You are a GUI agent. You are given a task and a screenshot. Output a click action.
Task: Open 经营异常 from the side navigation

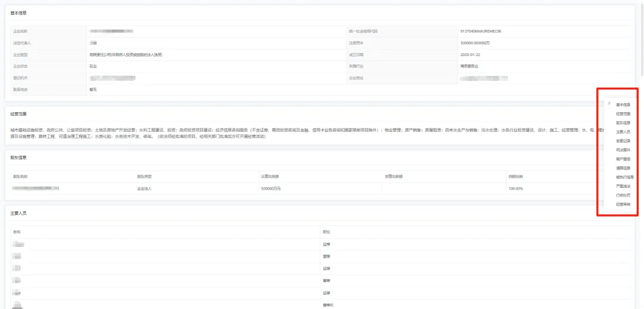pos(623,204)
